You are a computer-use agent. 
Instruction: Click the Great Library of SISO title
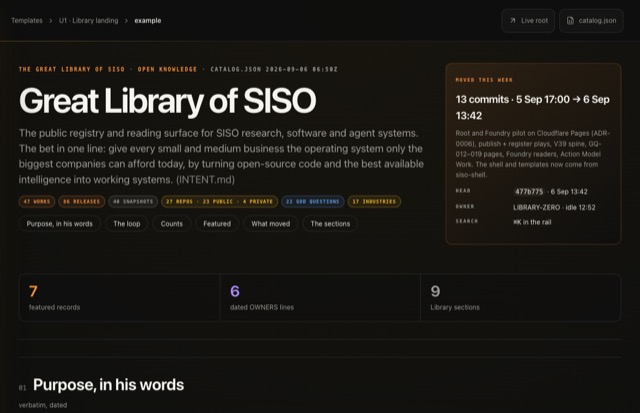click(168, 101)
